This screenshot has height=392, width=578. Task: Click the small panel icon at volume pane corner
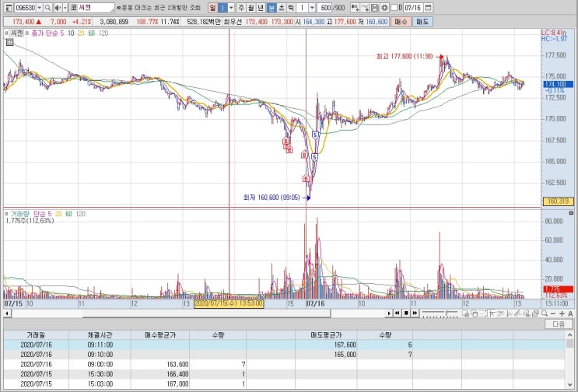(571, 213)
